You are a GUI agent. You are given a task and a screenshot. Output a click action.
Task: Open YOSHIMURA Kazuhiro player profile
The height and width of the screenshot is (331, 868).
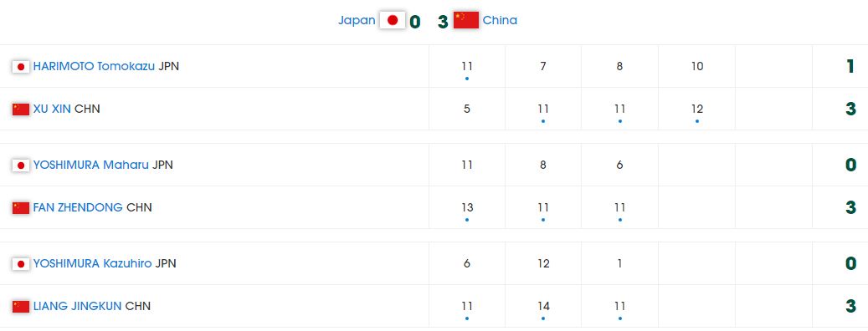click(x=92, y=263)
